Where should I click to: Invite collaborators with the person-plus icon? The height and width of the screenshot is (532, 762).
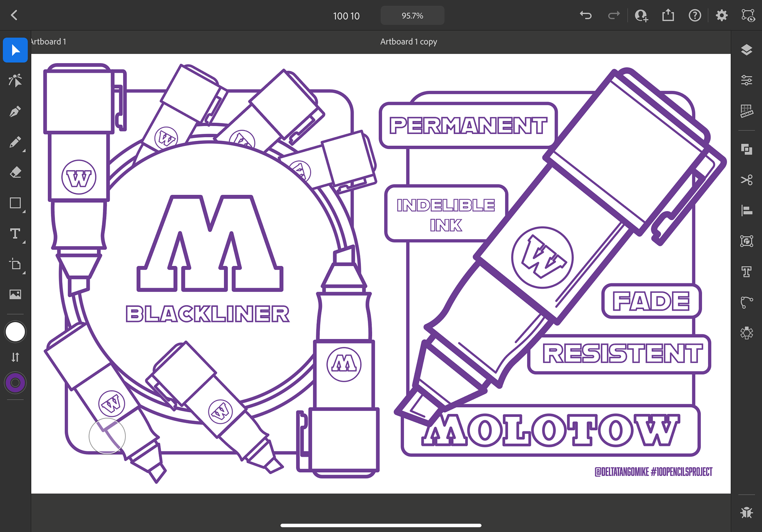click(641, 15)
